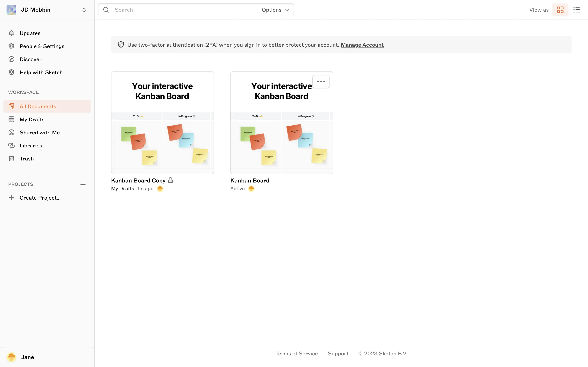Click the Updates bell icon
The width and height of the screenshot is (588, 367).
click(x=11, y=33)
